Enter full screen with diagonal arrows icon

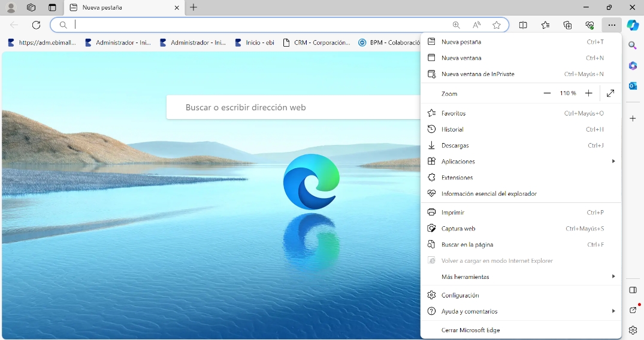610,93
